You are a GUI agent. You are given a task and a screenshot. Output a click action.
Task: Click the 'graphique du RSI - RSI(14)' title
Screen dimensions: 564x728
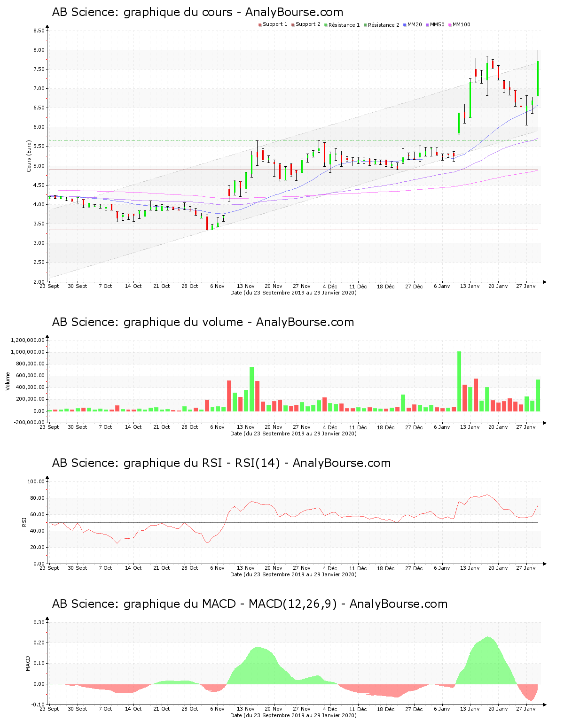(x=221, y=463)
